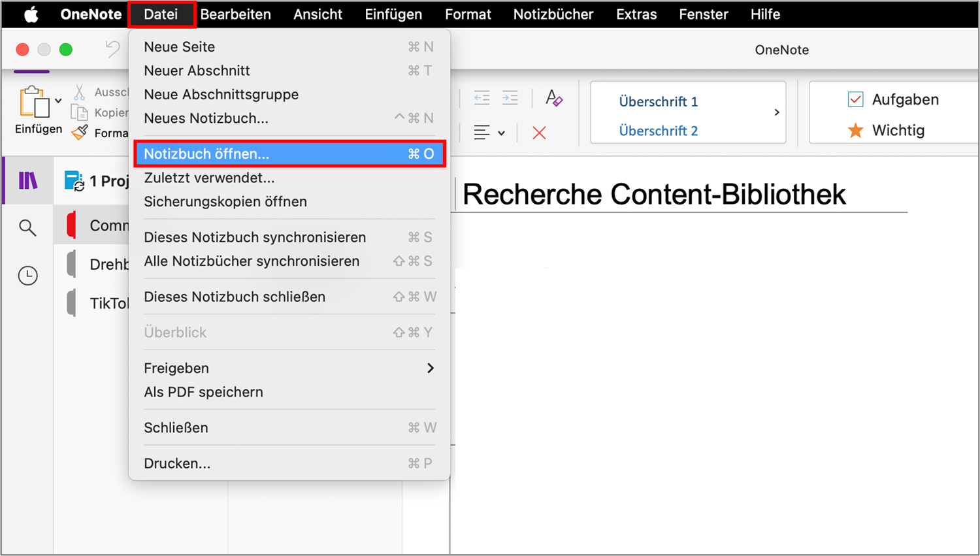Click the search magnifier icon
The width and height of the screenshot is (980, 556).
(x=27, y=227)
